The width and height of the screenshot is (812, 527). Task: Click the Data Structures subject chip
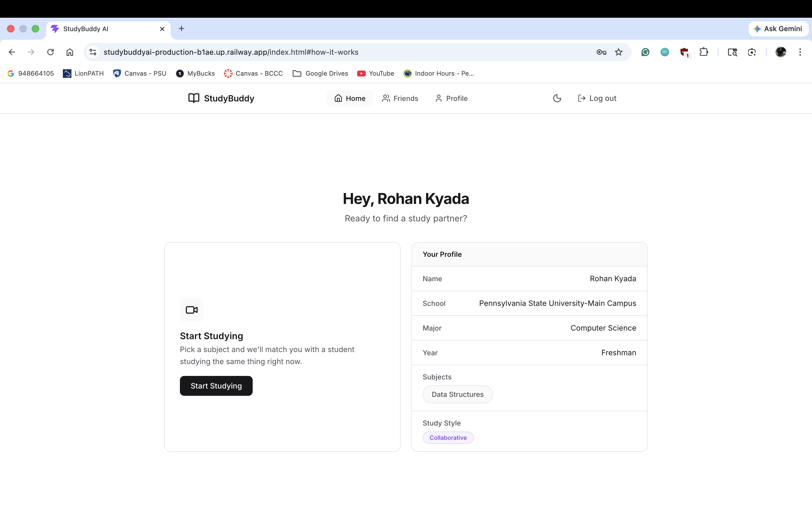(x=457, y=394)
